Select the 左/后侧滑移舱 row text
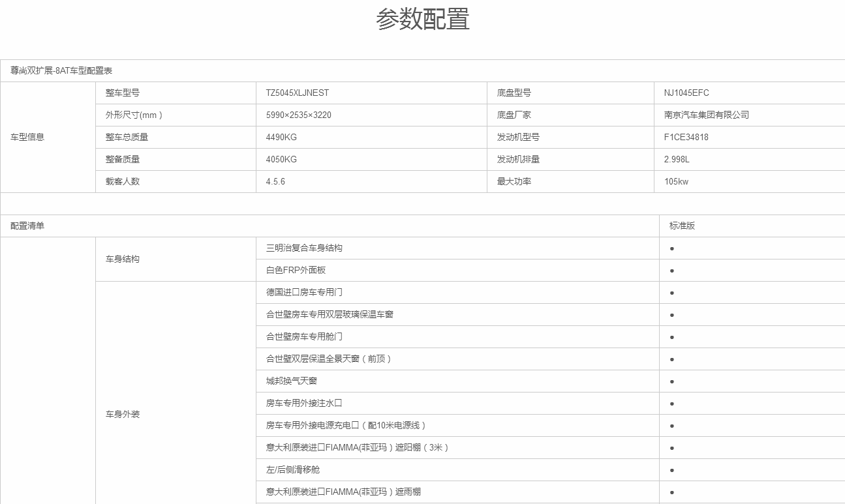 (293, 469)
